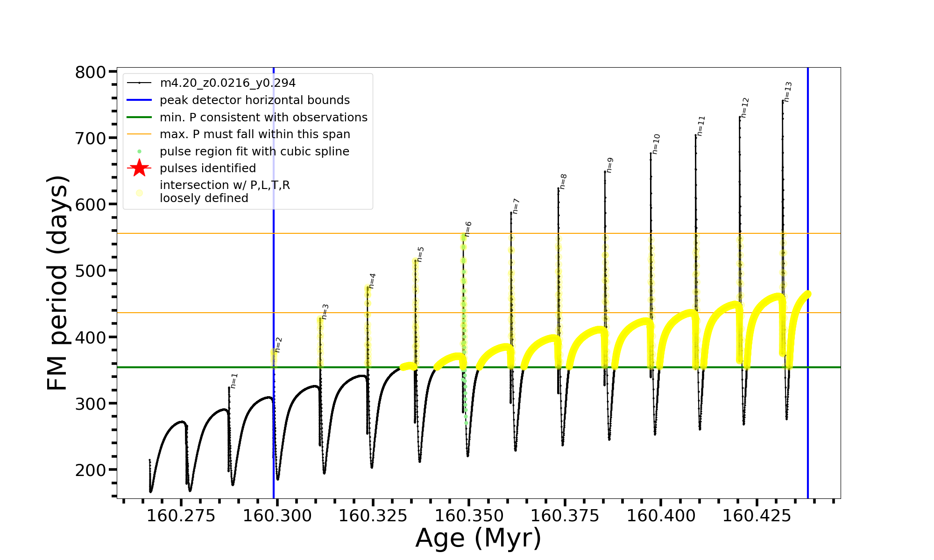Click the 160.350 x-axis tick label
934x560 pixels.
coord(469,516)
